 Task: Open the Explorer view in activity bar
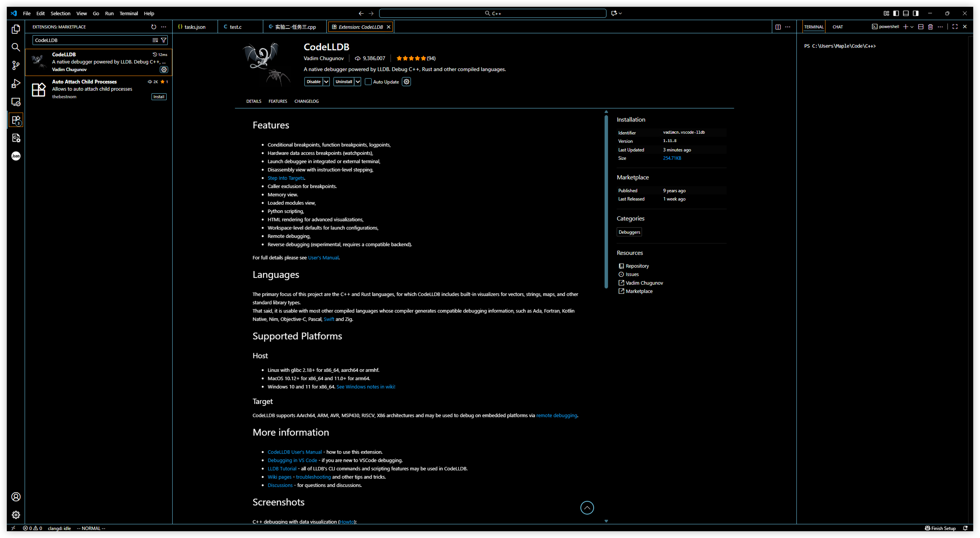pos(16,29)
